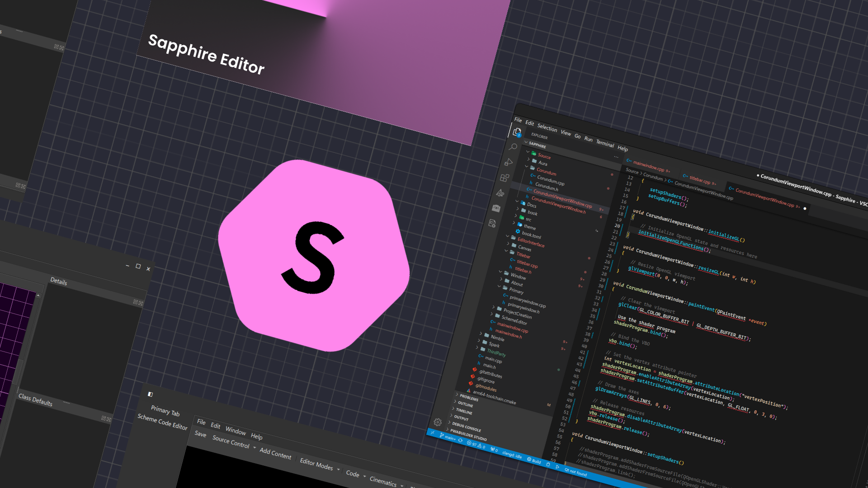868x488 pixels.
Task: Open the File menu in VS Code
Action: [x=518, y=120]
